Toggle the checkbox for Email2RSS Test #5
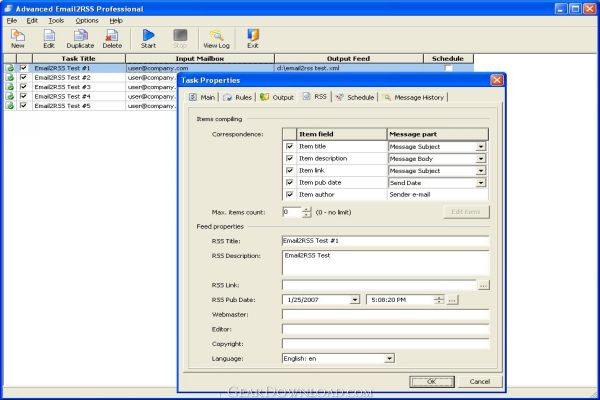 pos(23,106)
